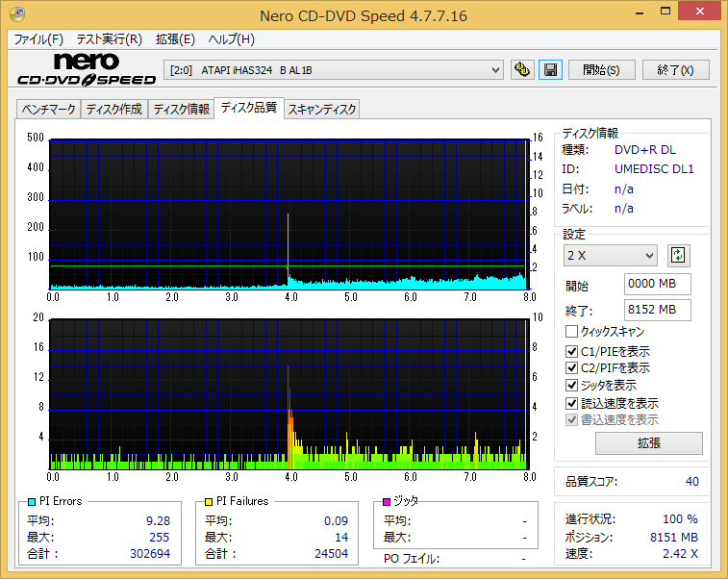
Task: Click the Nero application icon in title bar
Action: coord(17,14)
